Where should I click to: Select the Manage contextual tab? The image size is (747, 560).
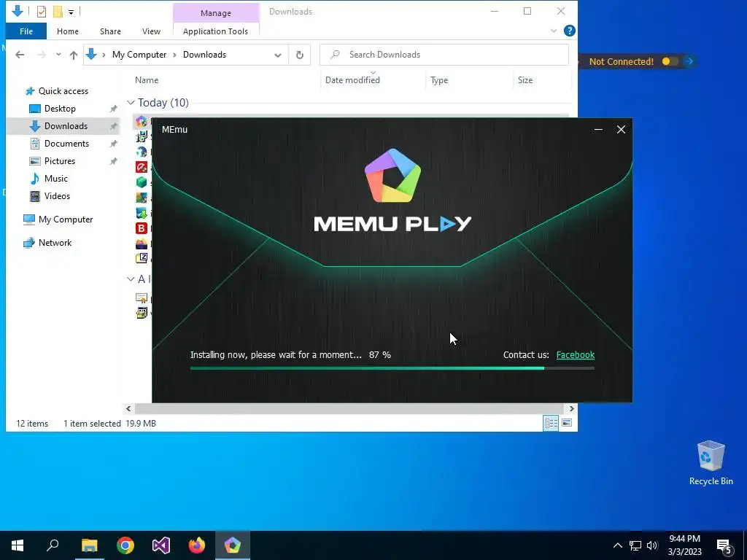(216, 13)
